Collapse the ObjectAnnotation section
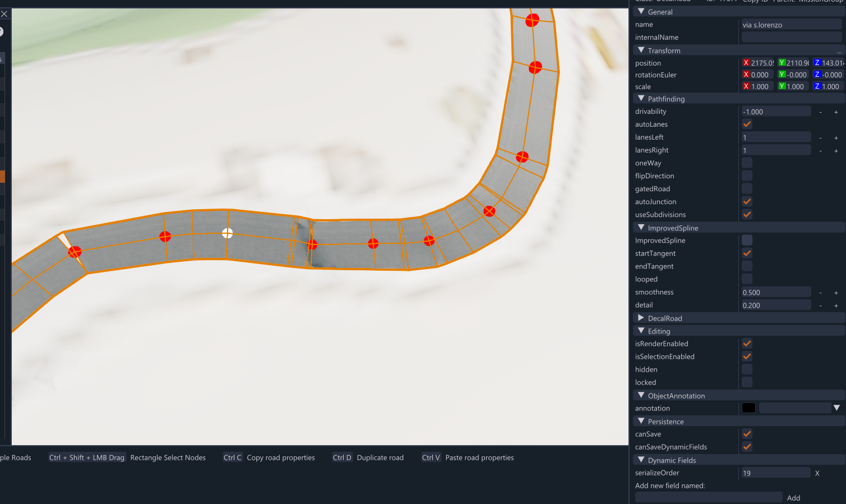This screenshot has height=504, width=846. [x=641, y=395]
